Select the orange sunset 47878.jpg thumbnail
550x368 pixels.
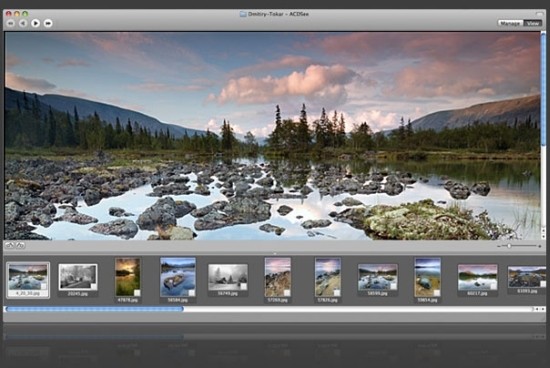point(128,277)
